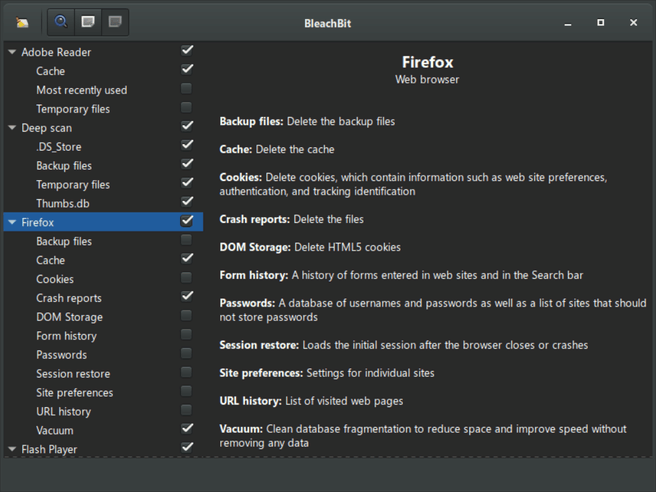
Task: Enable the Passwords checkbox
Action: [x=187, y=353]
